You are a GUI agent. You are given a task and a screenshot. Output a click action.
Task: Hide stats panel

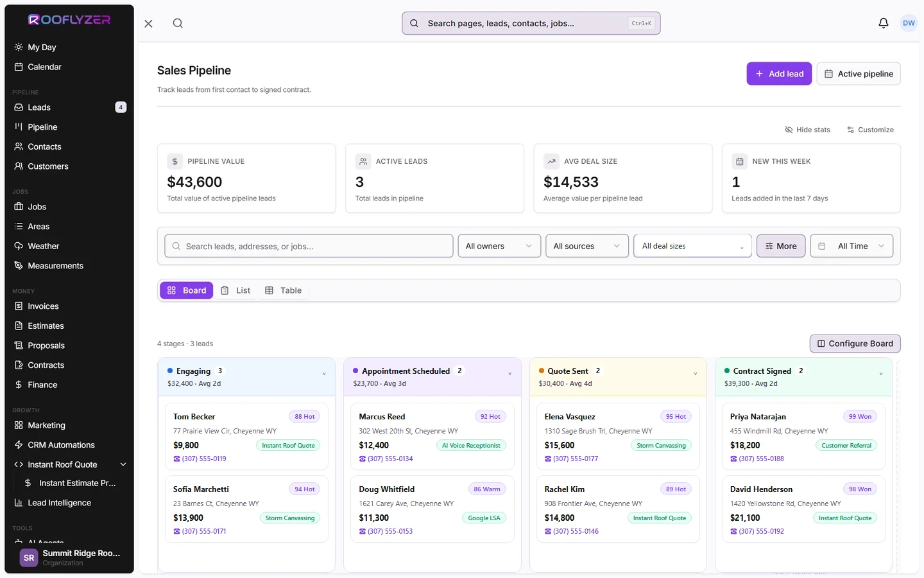coord(807,130)
